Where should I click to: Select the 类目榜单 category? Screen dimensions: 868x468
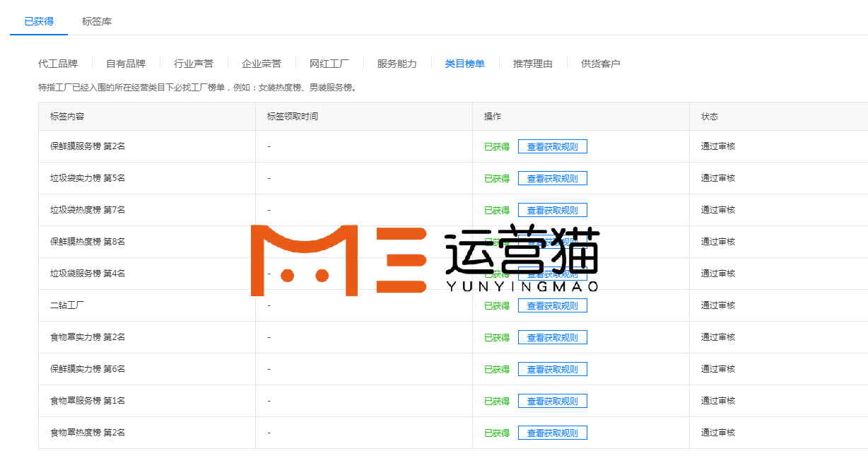click(x=465, y=64)
